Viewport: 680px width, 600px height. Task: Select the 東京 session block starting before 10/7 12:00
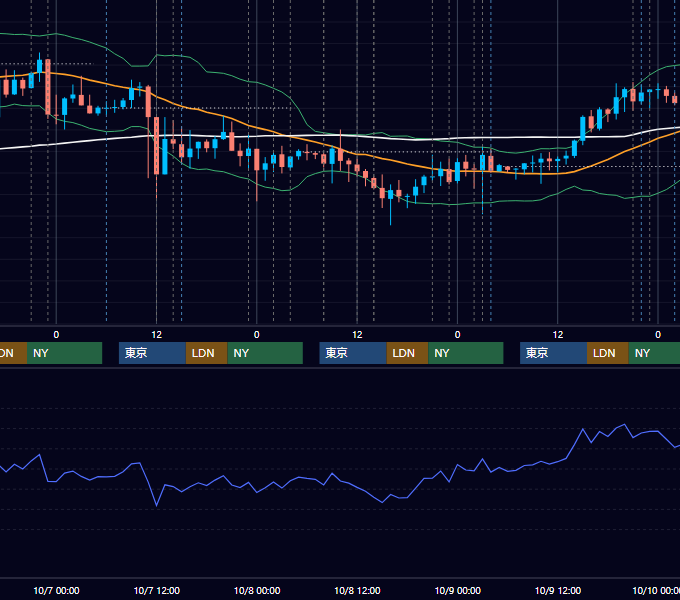click(152, 353)
